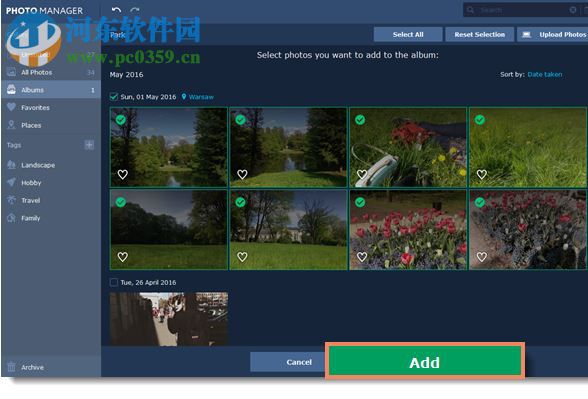This screenshot has height=399, width=588.
Task: Open the Warsaw location link
Action: point(201,97)
